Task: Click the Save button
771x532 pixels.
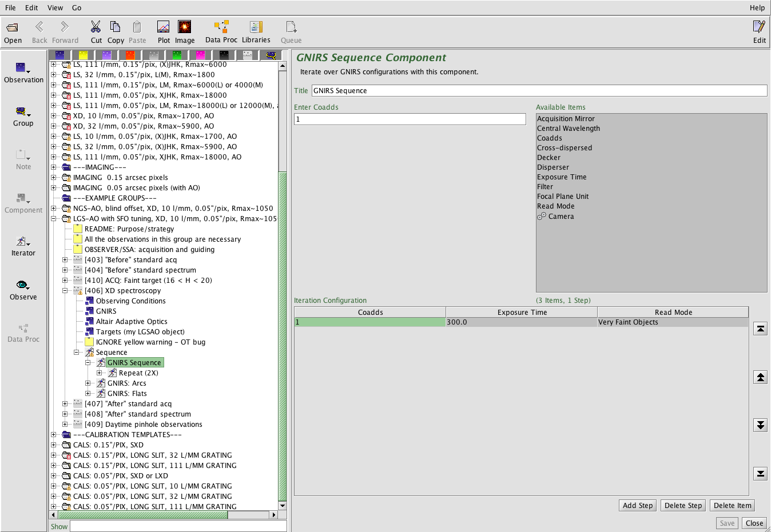Action: 727,523
